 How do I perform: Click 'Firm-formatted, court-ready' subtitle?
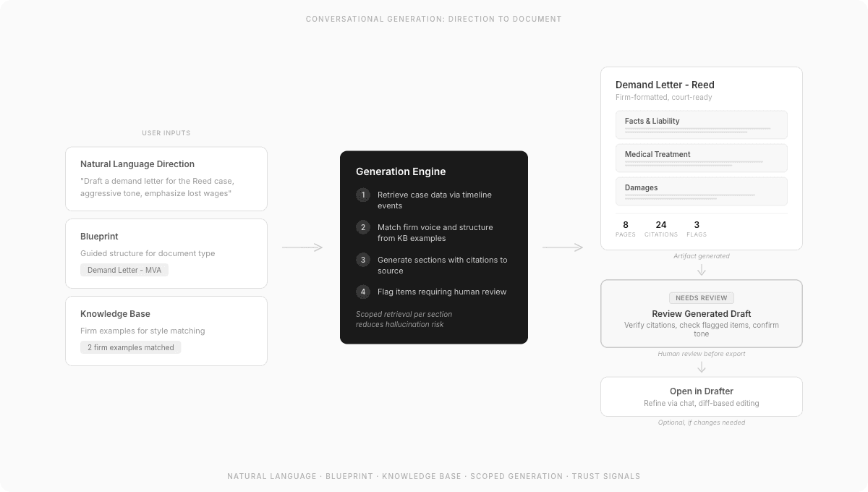664,98
